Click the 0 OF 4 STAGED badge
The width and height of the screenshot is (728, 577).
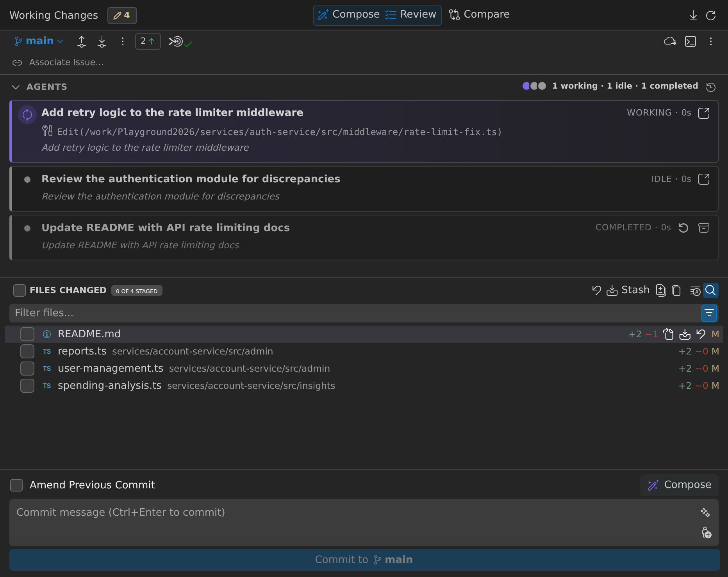point(137,291)
